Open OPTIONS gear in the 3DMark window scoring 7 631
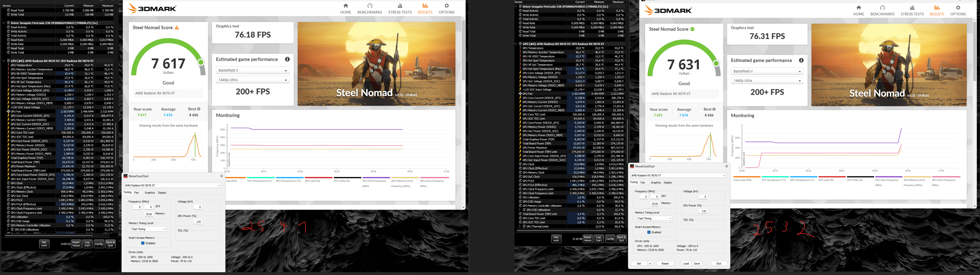The height and width of the screenshot is (275, 980). coord(958,11)
